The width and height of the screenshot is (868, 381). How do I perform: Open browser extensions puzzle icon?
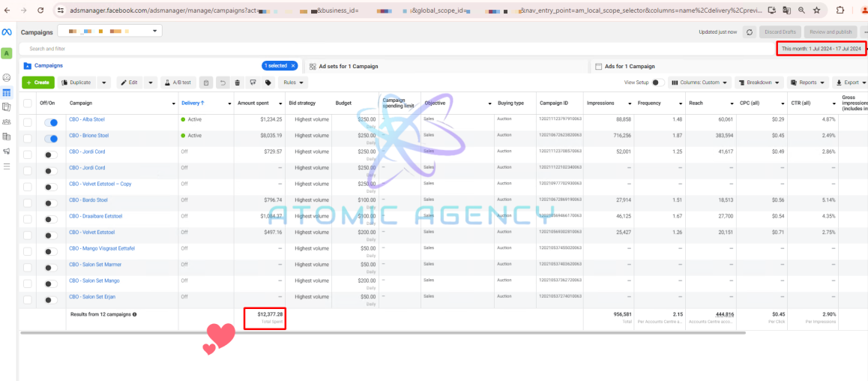(x=840, y=10)
